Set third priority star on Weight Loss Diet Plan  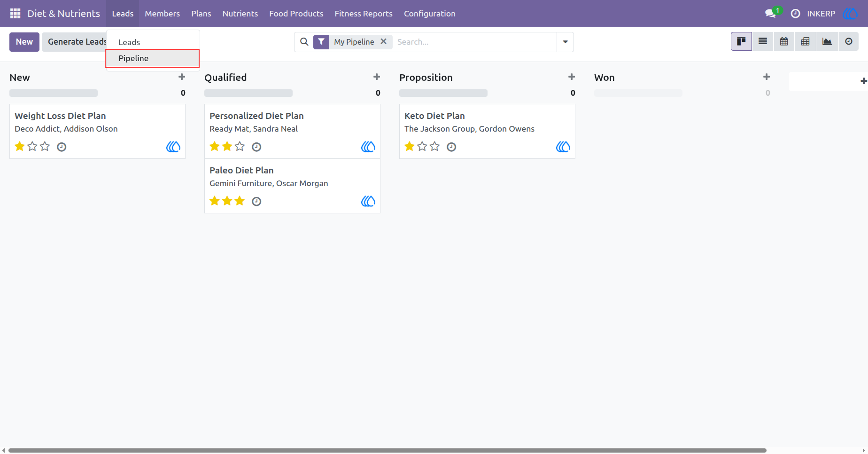click(45, 147)
